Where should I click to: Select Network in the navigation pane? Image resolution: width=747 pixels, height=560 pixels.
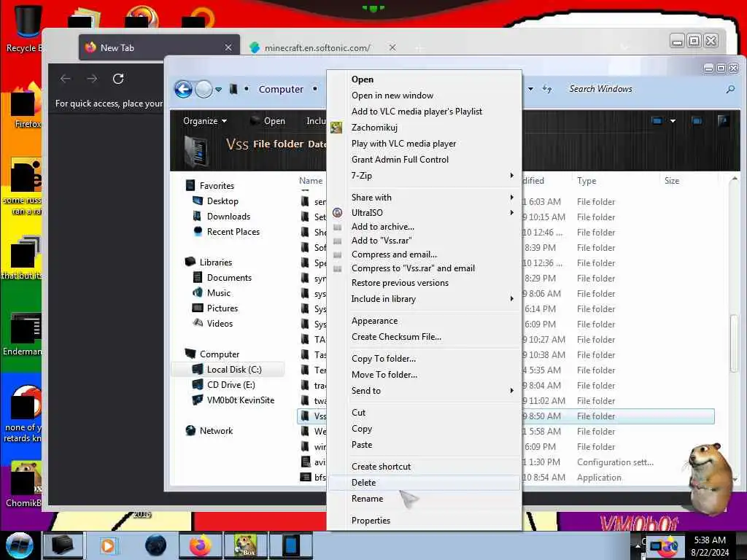point(216,430)
